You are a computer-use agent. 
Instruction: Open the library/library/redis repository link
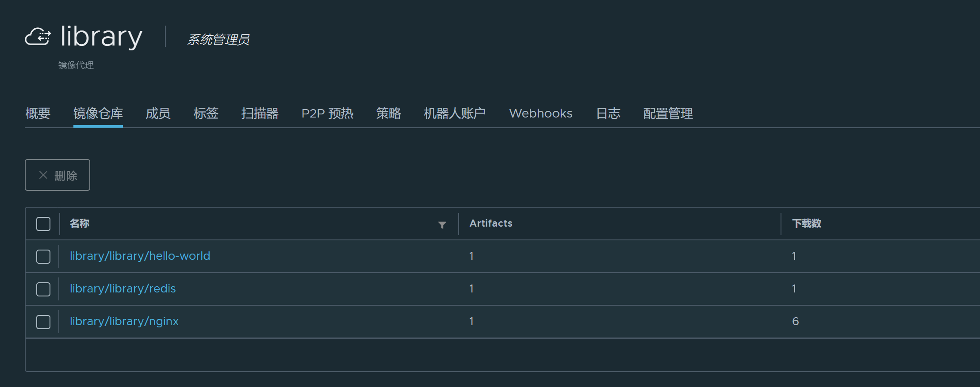pos(122,289)
